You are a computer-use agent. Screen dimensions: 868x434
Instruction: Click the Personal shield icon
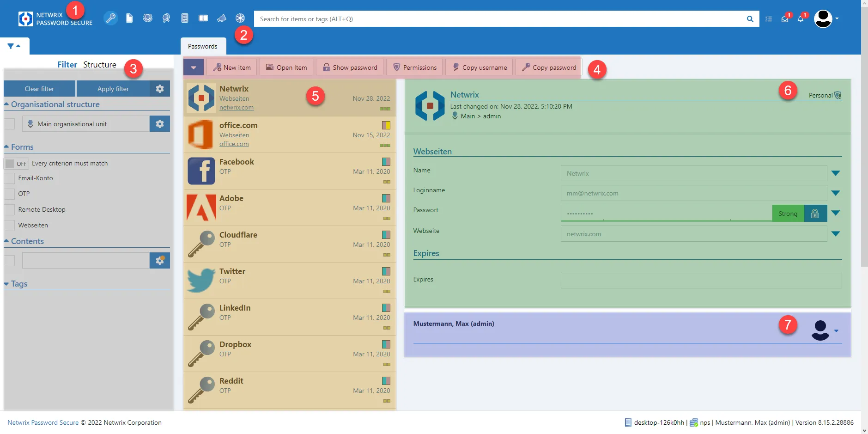(838, 95)
